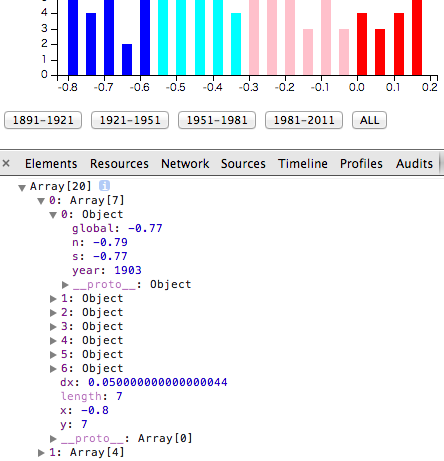The width and height of the screenshot is (444, 461).
Task: Show the 1981-2011 period
Action: pos(304,120)
